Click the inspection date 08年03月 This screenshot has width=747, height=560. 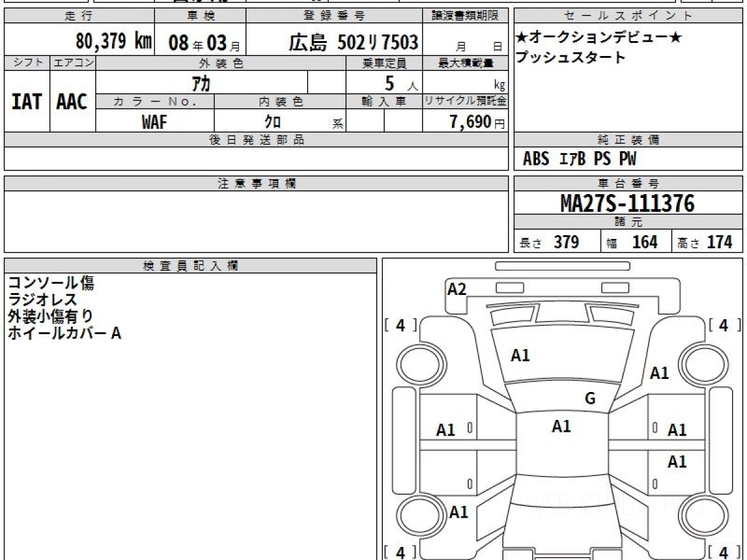(x=204, y=43)
